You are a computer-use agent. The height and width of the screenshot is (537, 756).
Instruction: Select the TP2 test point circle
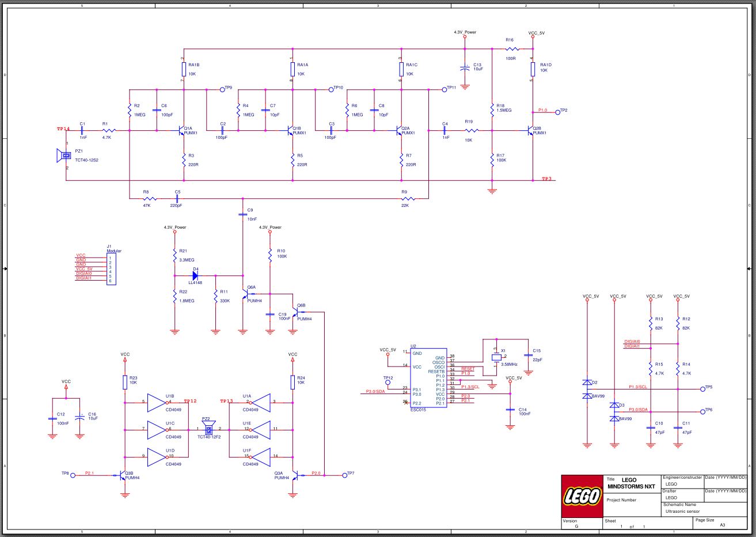pos(557,111)
